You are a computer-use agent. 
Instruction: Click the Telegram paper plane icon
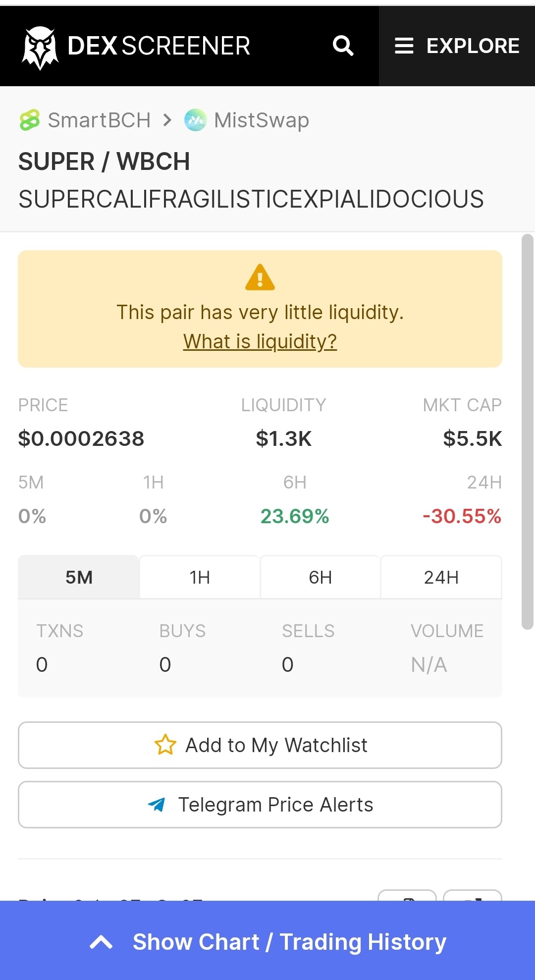point(157,805)
